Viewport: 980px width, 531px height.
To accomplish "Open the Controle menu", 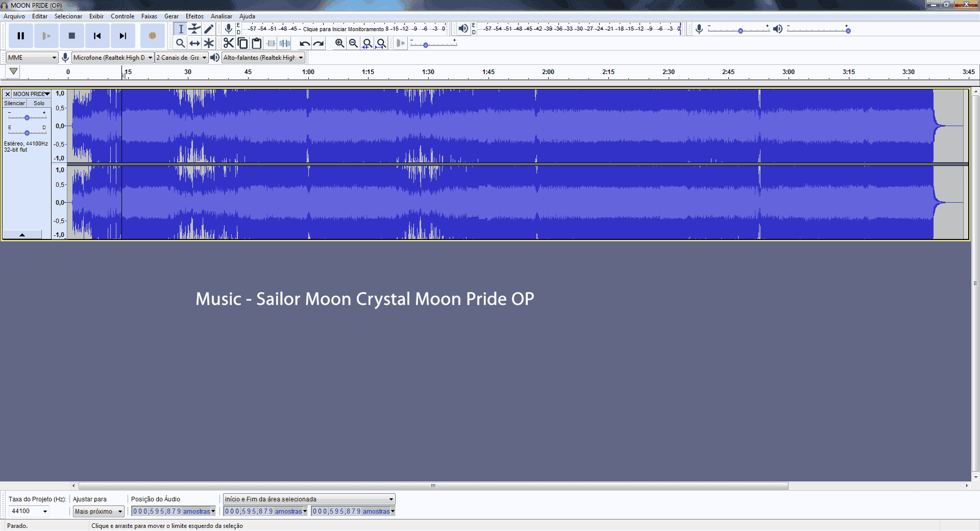I will click(x=122, y=16).
